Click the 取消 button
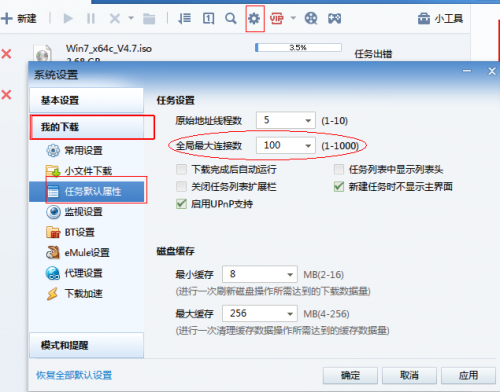Screen dimensions: 500x392 pos(409,376)
